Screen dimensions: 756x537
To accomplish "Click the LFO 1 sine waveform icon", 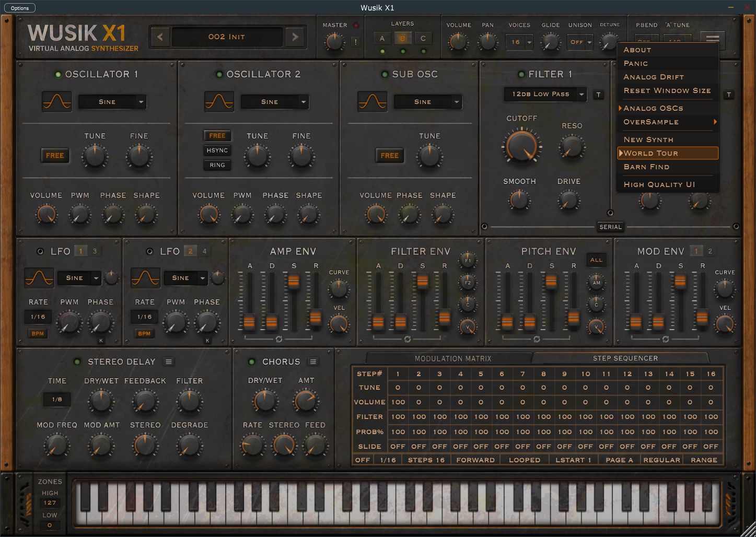I will tap(39, 278).
